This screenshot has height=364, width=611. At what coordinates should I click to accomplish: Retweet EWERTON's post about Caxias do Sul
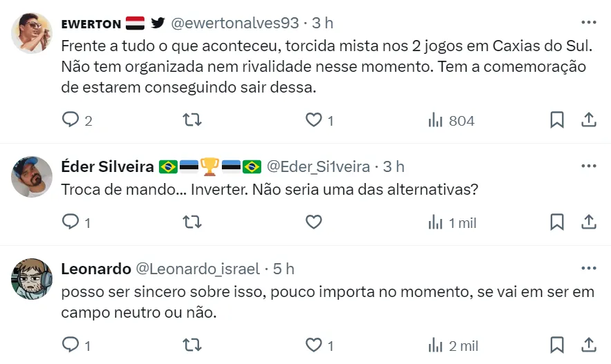[x=191, y=120]
